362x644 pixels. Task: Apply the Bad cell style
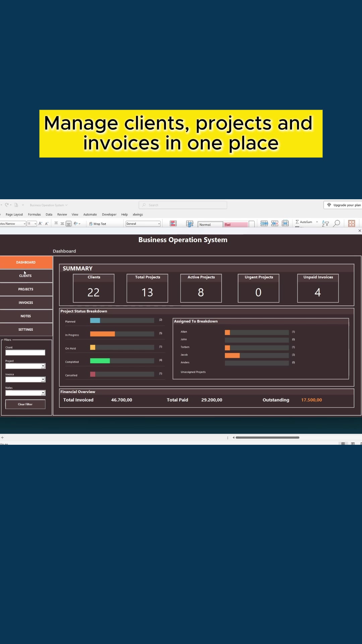[236, 225]
